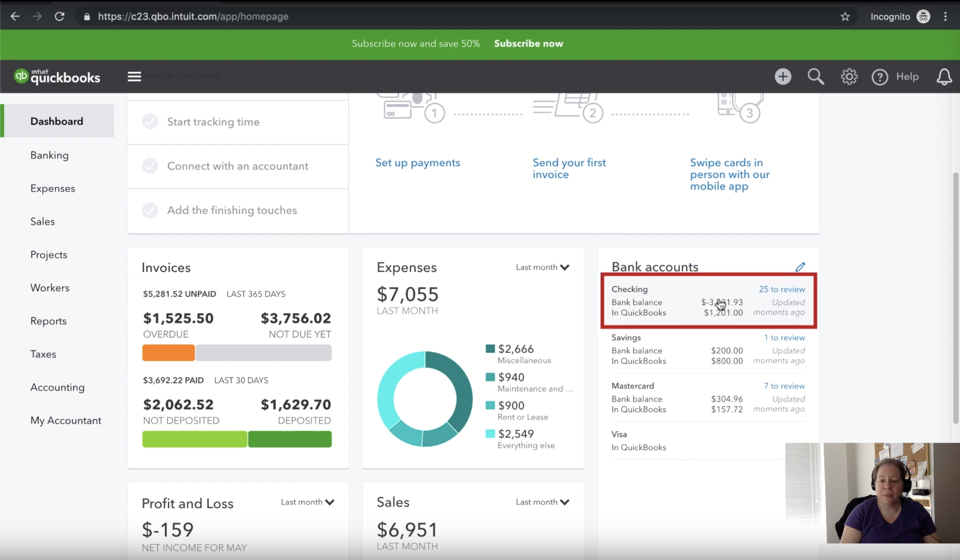This screenshot has width=960, height=560.
Task: Click the Savings account name
Action: tap(626, 338)
